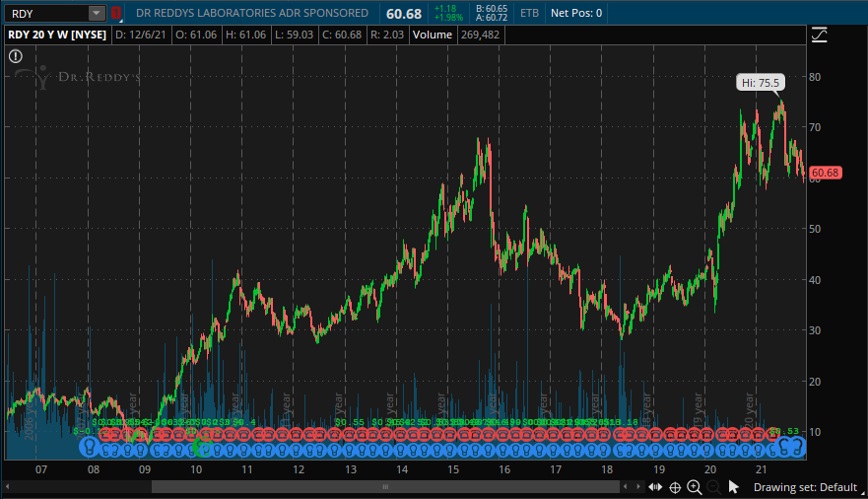
Task: Click the 10 year label on time axis
Action: point(196,469)
